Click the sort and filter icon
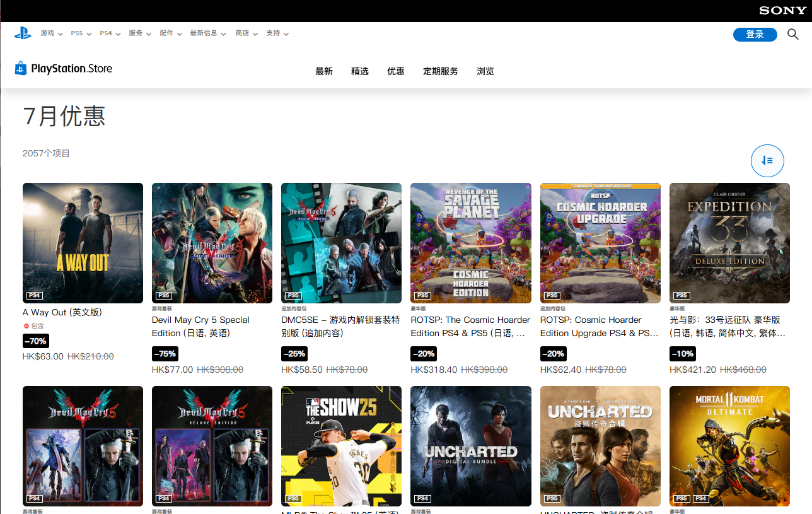Viewport: 812px width, 514px height. pyautogui.click(x=767, y=161)
